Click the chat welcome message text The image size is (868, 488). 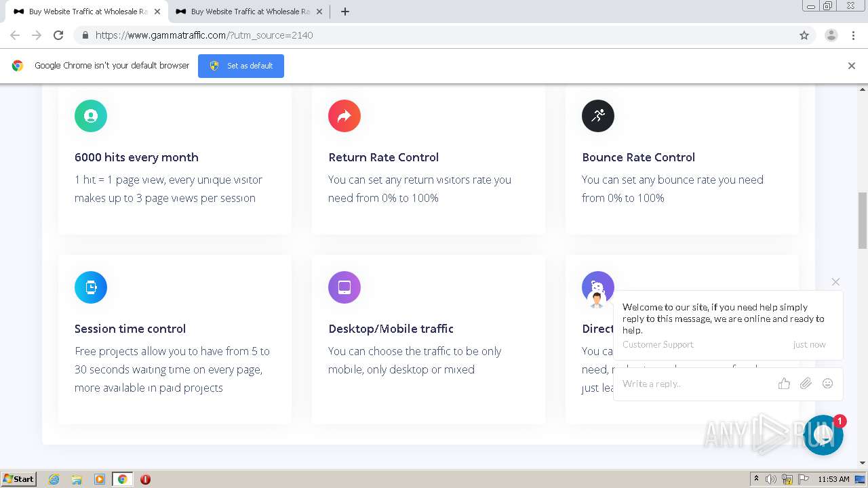(x=724, y=319)
